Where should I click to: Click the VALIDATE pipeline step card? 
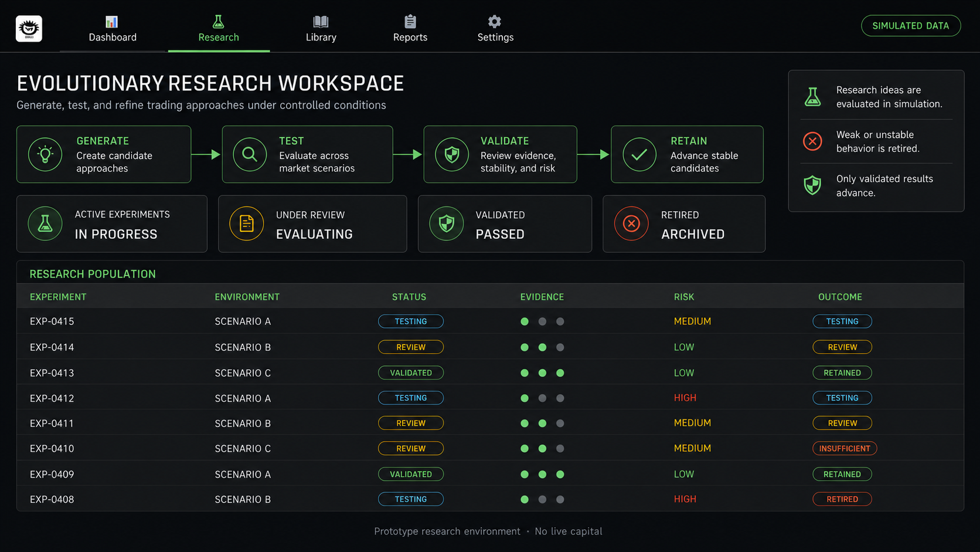500,154
